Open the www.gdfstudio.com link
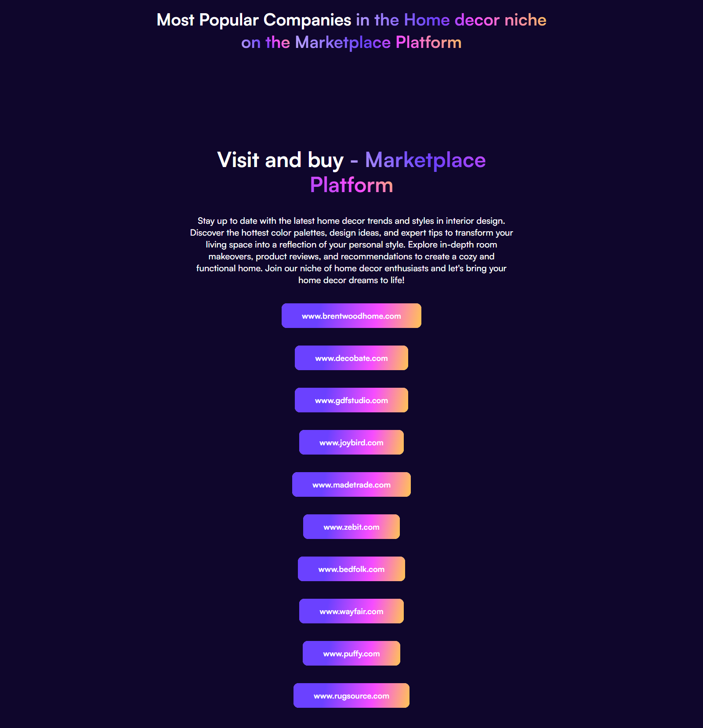 (351, 400)
